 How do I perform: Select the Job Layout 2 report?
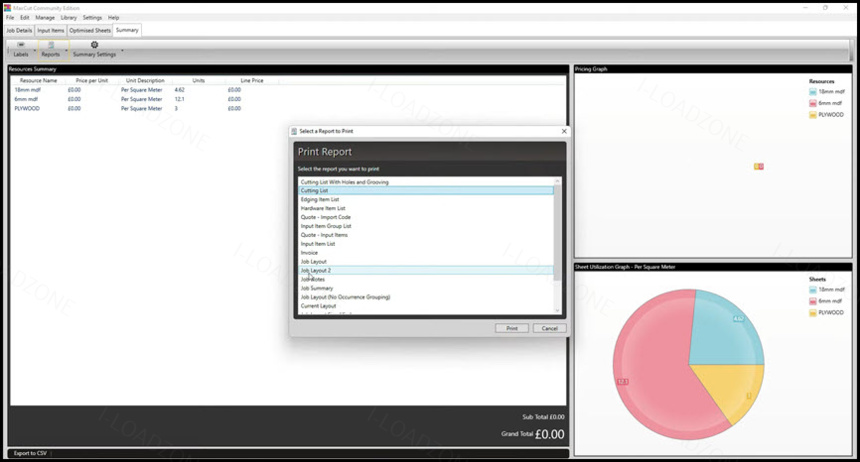pyautogui.click(x=426, y=271)
